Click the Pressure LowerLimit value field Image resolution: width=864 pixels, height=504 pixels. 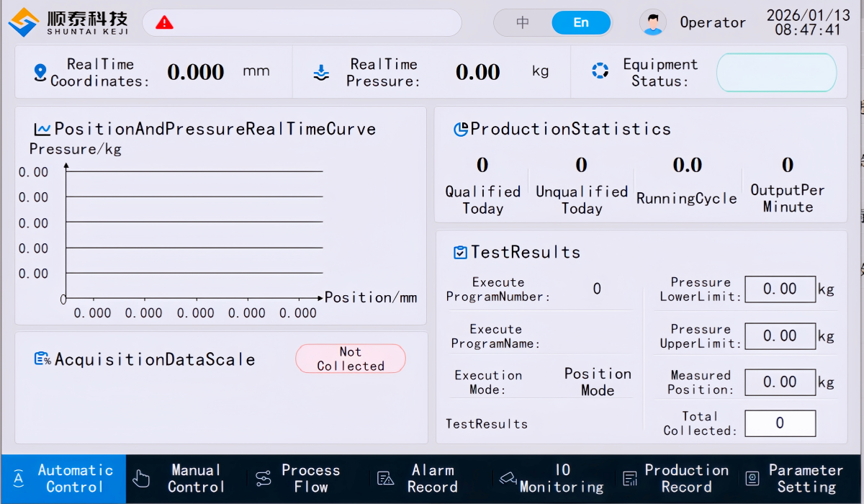[x=780, y=289]
